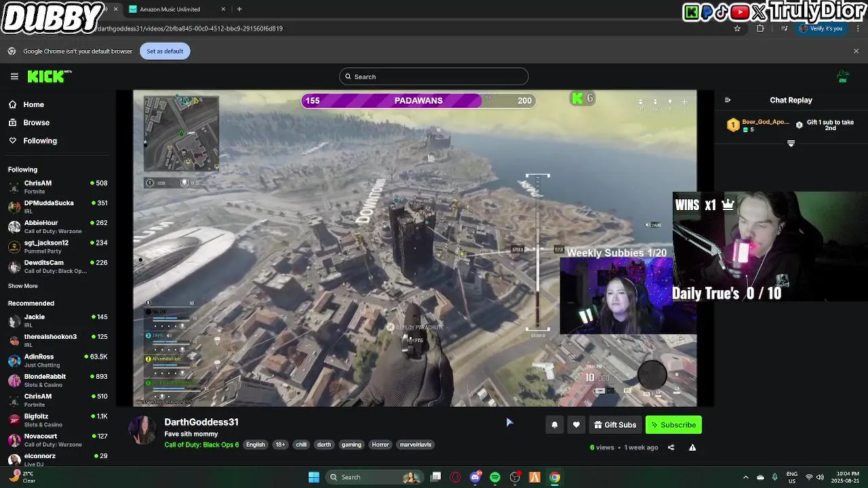Expand the chat leaderboard chevron
868x488 pixels.
pyautogui.click(x=791, y=144)
